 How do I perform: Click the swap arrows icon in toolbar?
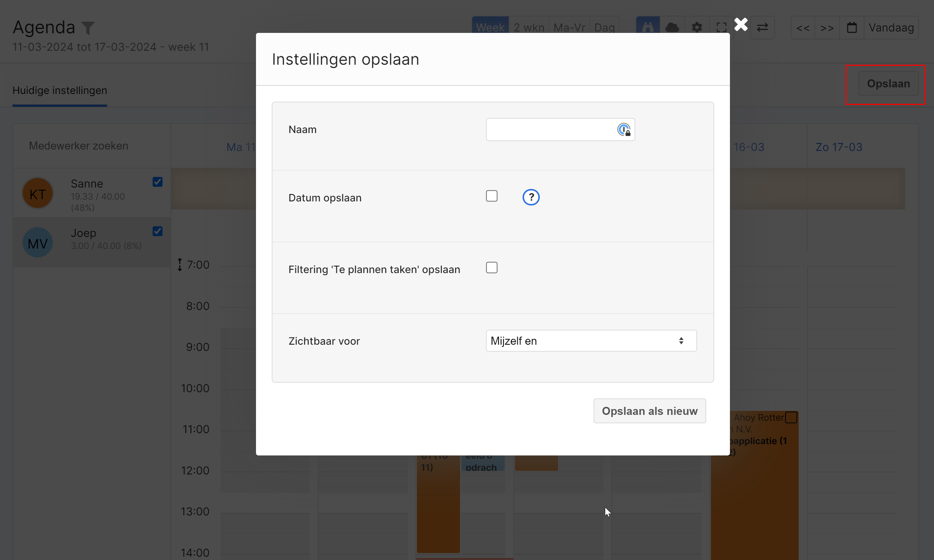click(762, 27)
